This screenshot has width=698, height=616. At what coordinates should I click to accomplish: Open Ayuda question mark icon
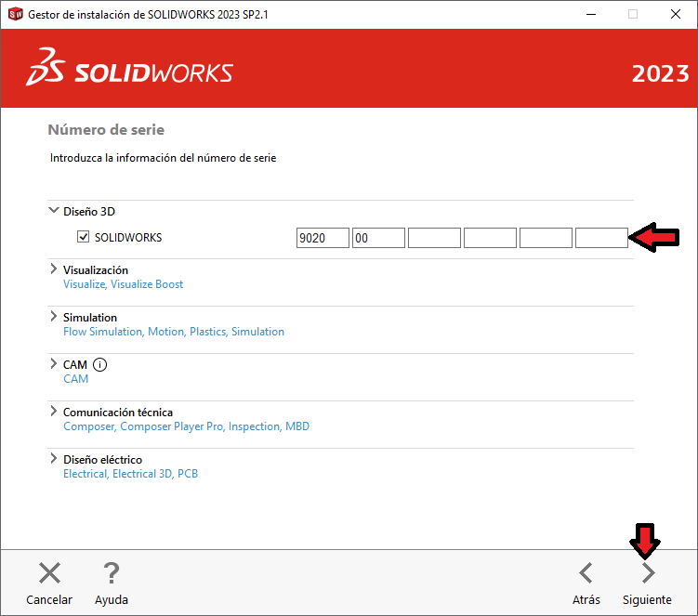112,573
